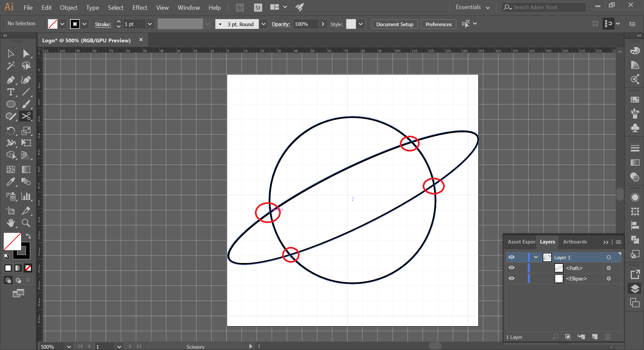Hide Layer 1 with eye icon

511,257
